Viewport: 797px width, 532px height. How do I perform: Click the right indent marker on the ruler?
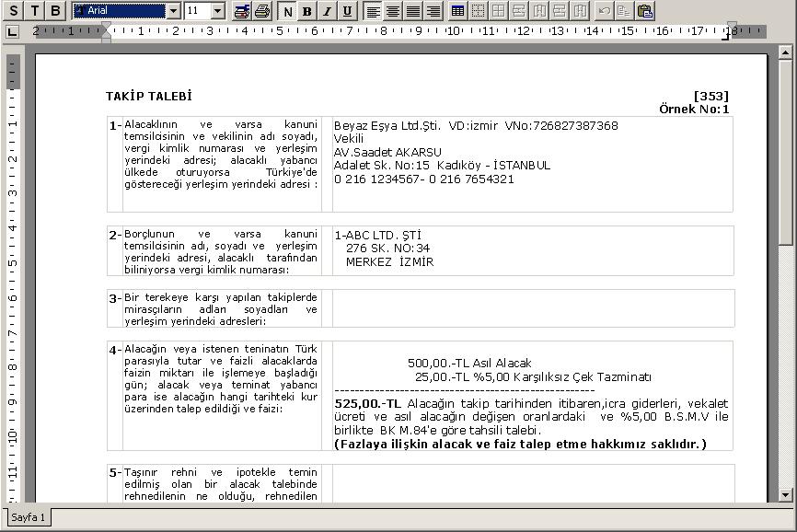[732, 28]
